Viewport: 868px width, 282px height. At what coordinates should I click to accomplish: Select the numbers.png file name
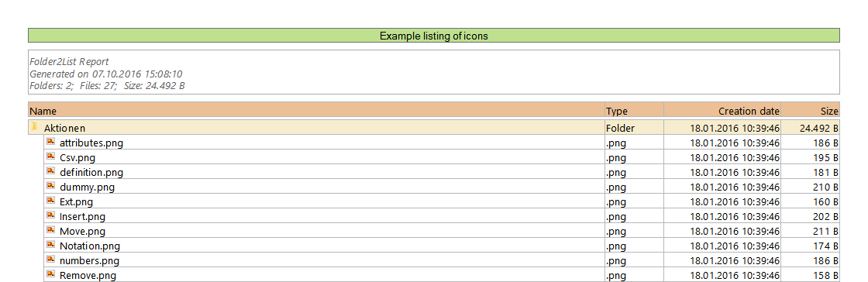89,260
